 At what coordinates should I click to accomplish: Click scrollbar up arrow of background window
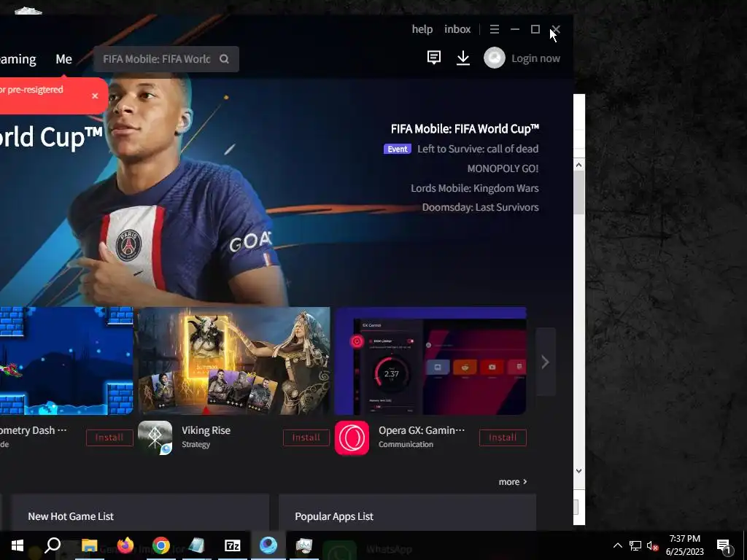tap(578, 165)
